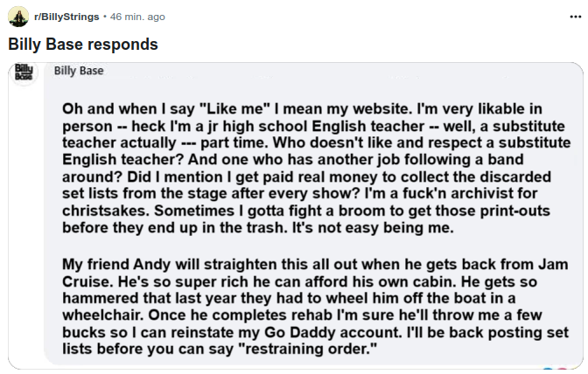Click the words "Go Daddy account"
The height and width of the screenshot is (374, 588).
(x=333, y=332)
